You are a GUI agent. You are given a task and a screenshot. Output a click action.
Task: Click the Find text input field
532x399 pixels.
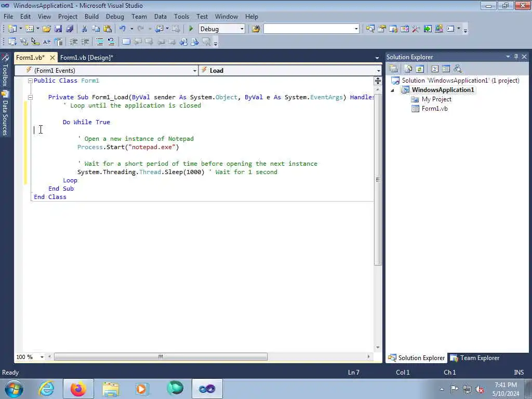(309, 29)
